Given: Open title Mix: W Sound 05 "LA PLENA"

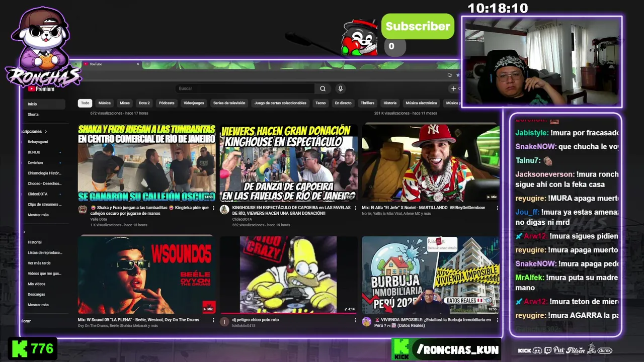Looking at the screenshot, I should [x=138, y=320].
